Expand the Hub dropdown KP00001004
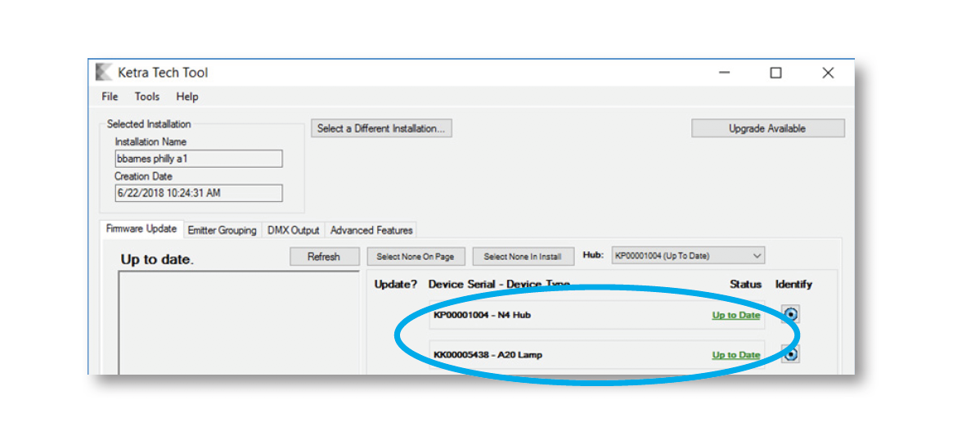The height and width of the screenshot is (427, 980). (688, 256)
